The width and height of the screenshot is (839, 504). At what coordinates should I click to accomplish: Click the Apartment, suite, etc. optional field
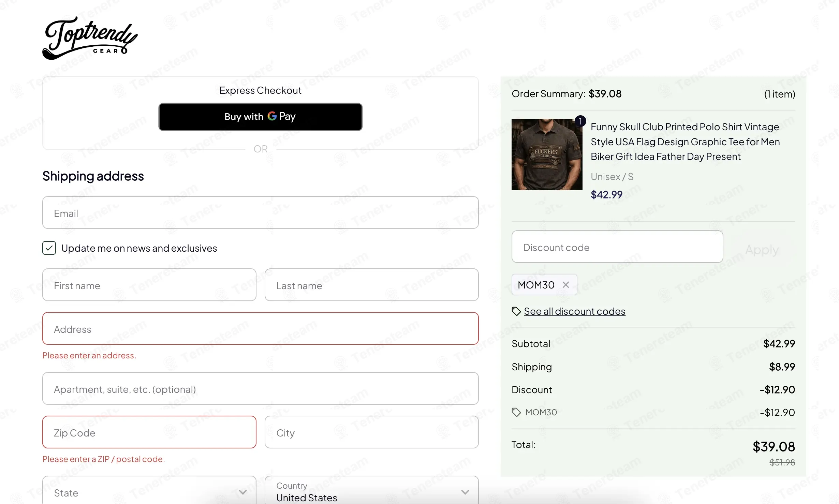(x=261, y=388)
